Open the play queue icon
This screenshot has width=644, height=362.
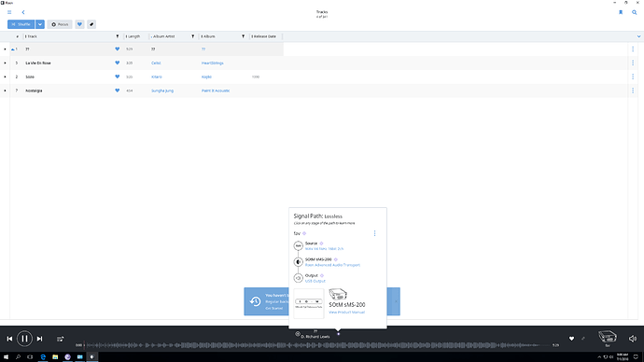[x=61, y=339]
